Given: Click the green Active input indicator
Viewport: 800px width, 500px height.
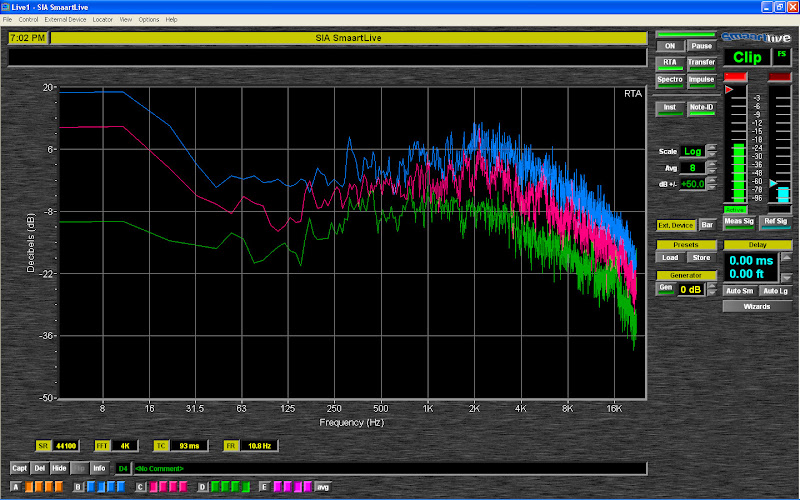Looking at the screenshot, I should pyautogui.click(x=735, y=210).
